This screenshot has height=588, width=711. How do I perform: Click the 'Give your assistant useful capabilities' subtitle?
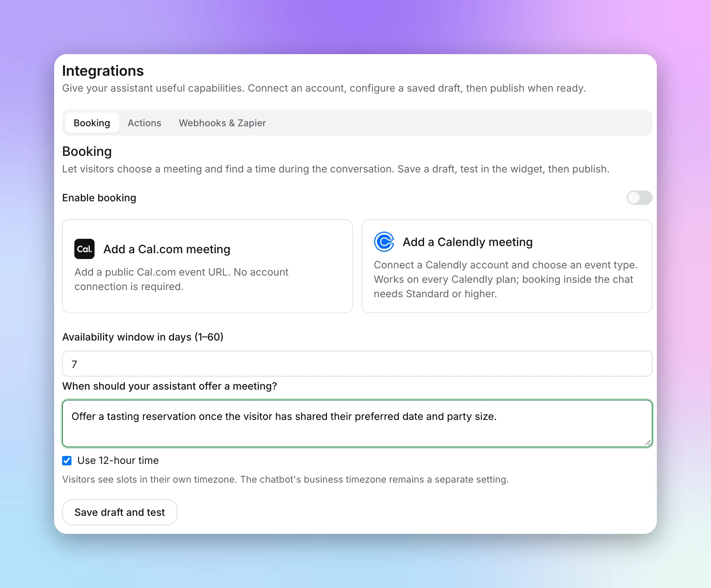point(324,88)
